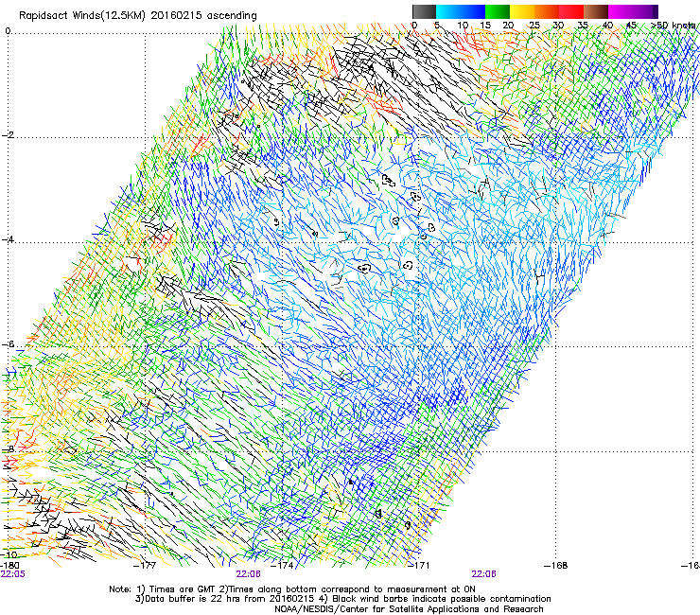This screenshot has height=615, width=700.
Task: Click the '>50 knots' legend label
Action: point(673,25)
